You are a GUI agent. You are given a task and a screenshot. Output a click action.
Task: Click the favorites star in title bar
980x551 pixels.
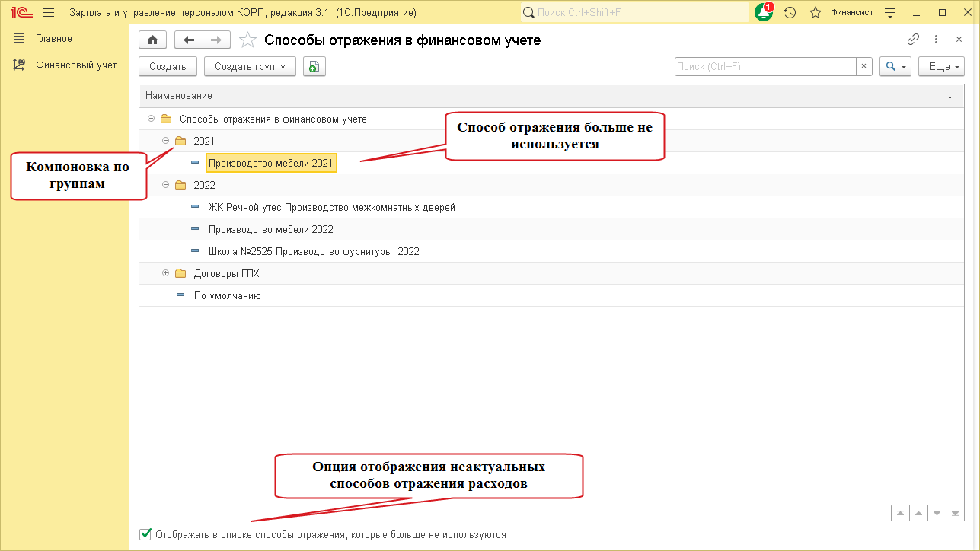[815, 12]
